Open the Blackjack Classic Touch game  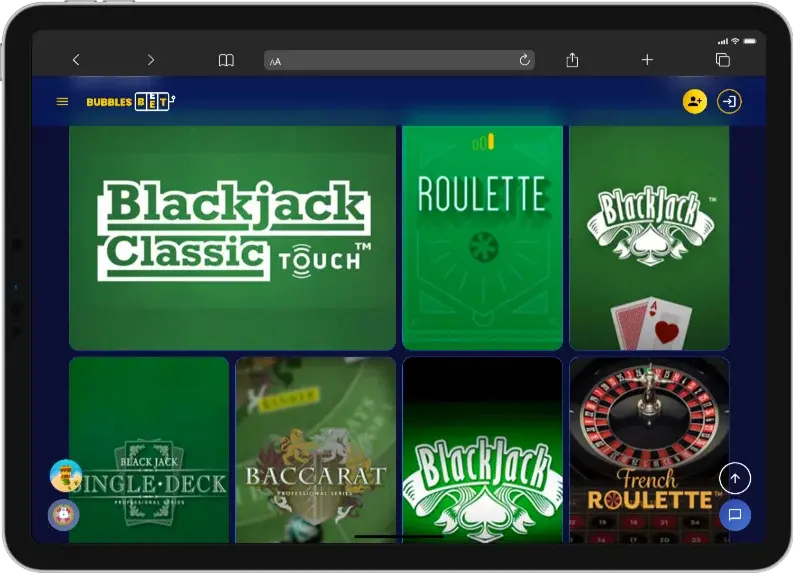[x=232, y=237]
